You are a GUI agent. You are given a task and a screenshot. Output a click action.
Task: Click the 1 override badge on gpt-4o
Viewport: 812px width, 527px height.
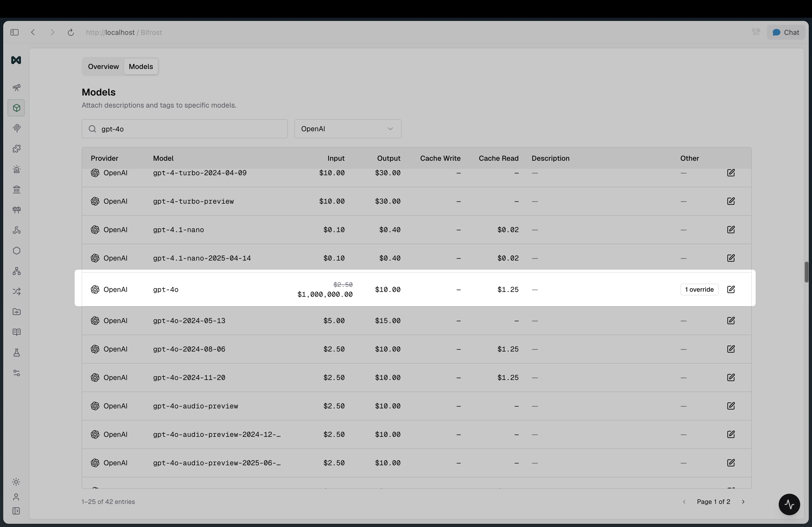click(699, 290)
